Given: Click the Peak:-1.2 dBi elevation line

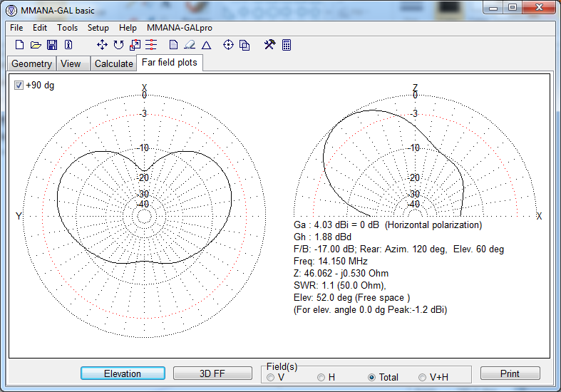Looking at the screenshot, I should pyautogui.click(x=370, y=310).
